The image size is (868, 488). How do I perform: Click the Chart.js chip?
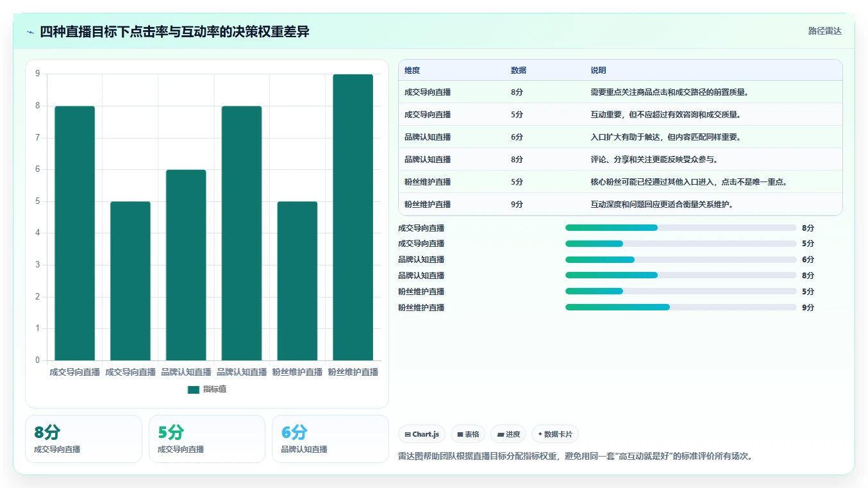[422, 434]
